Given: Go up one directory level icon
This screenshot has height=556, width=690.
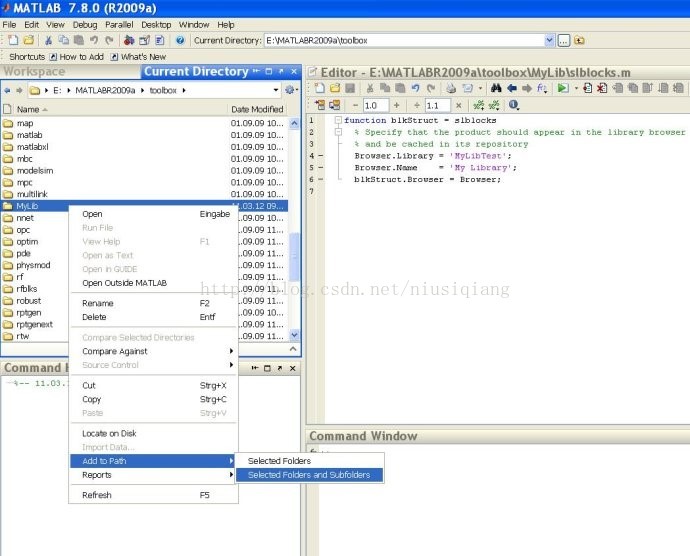Looking at the screenshot, I should tap(580, 41).
